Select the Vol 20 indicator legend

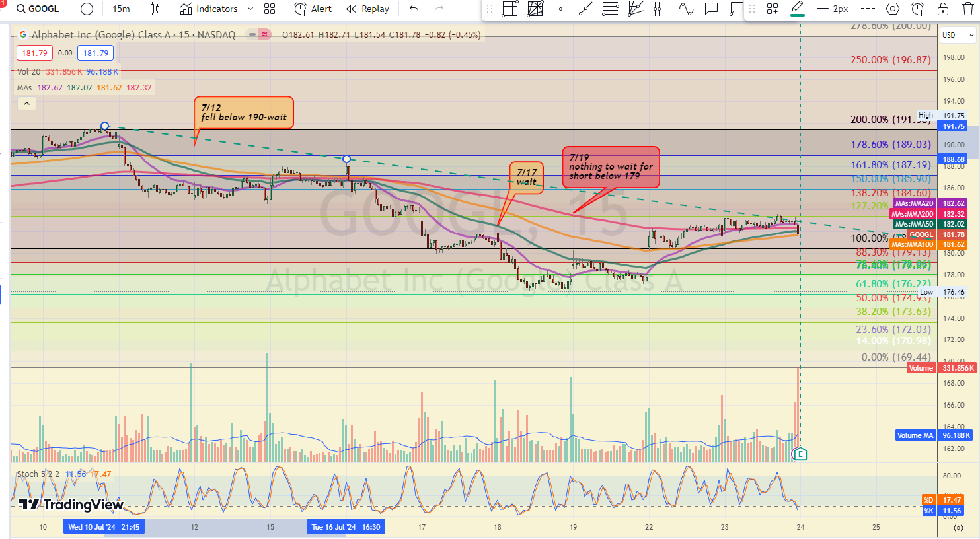point(28,71)
